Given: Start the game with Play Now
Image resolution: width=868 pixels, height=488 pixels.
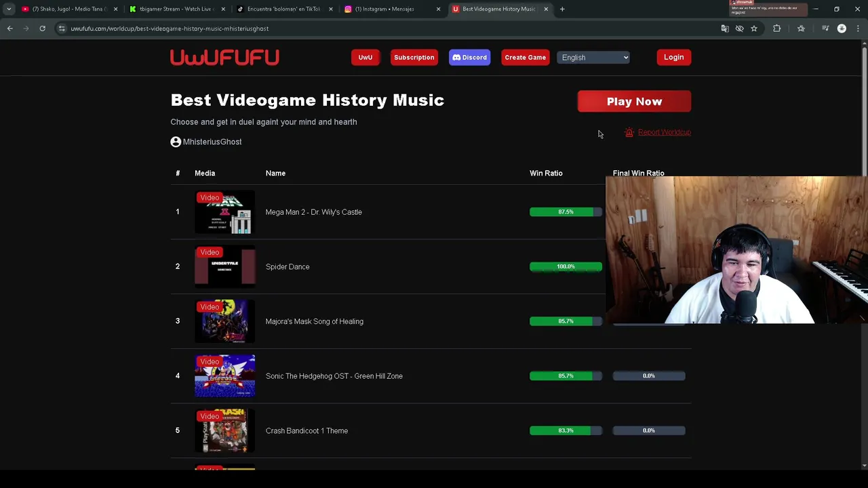Looking at the screenshot, I should point(634,102).
